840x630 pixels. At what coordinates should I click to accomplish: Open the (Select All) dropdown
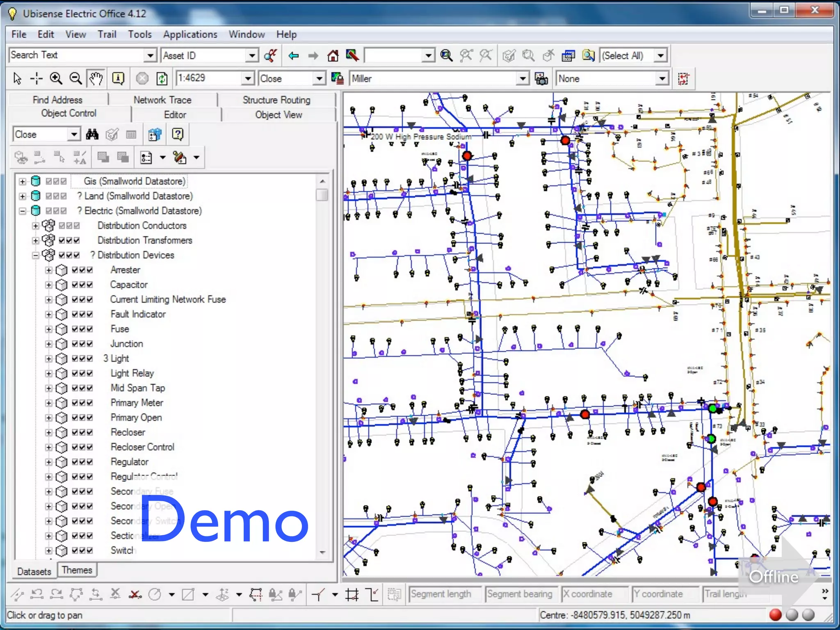(660, 55)
